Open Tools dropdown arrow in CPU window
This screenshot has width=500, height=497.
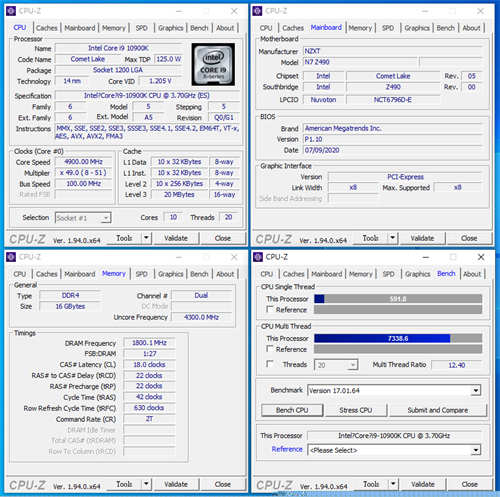pyautogui.click(x=146, y=238)
